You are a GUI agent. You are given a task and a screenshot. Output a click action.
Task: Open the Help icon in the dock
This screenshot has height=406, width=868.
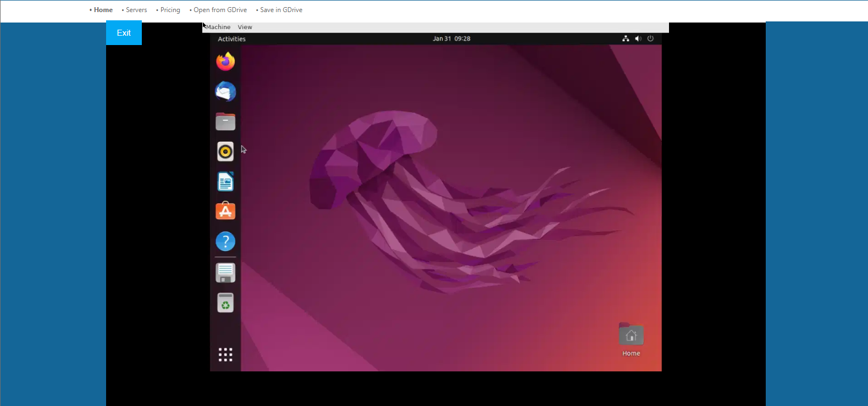[x=225, y=241]
